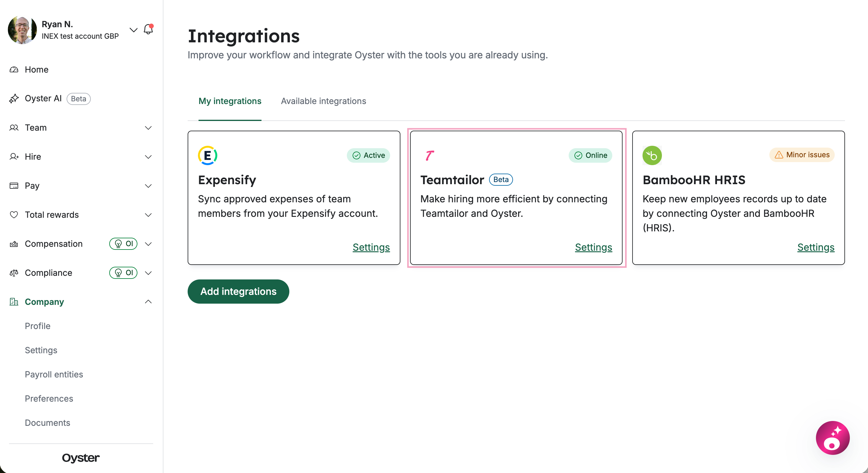
Task: Click the Expensify logo icon
Action: [208, 155]
